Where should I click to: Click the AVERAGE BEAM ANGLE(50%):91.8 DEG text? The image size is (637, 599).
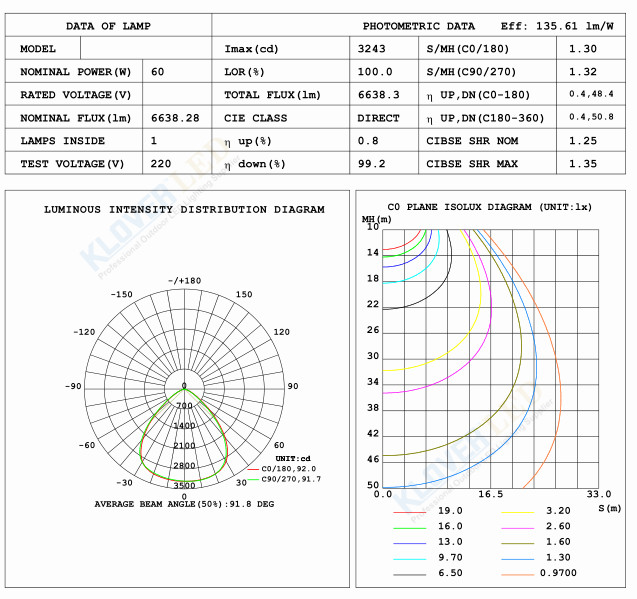[x=184, y=504]
